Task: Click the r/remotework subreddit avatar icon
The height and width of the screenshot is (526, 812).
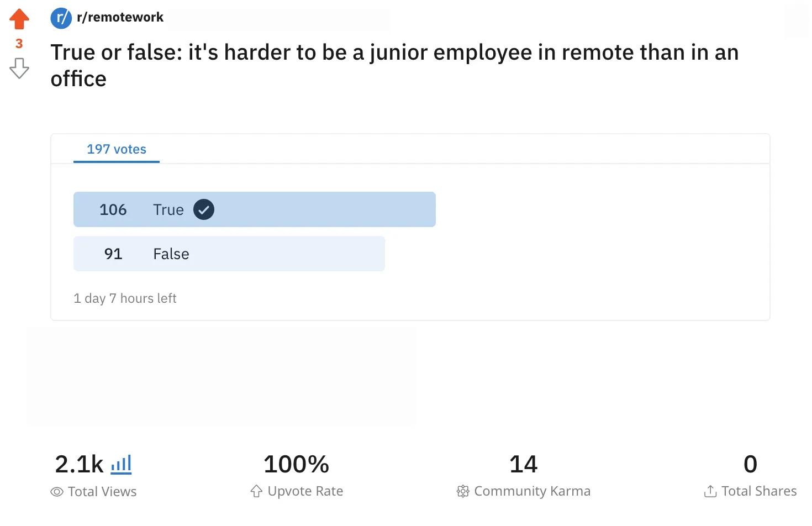Action: [x=61, y=18]
